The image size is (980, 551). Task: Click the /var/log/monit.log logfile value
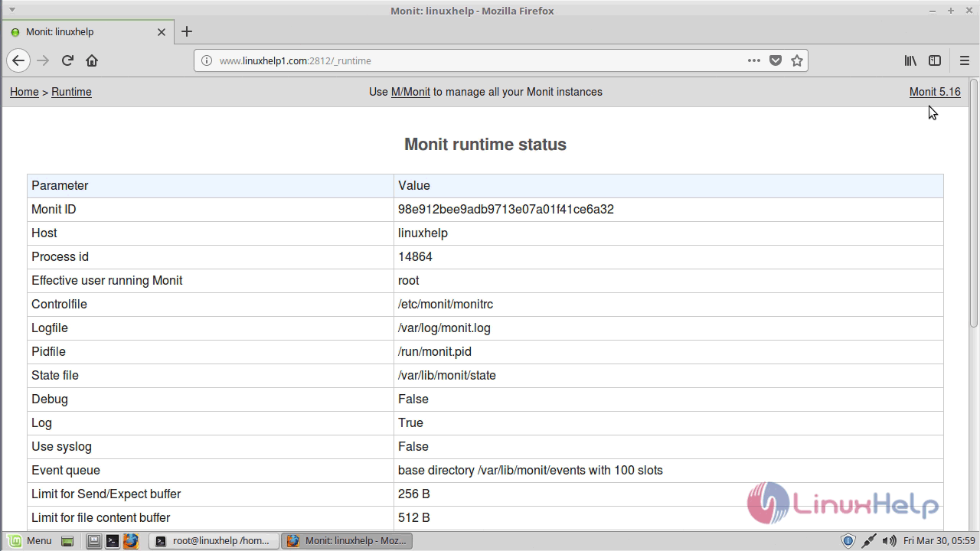444,328
